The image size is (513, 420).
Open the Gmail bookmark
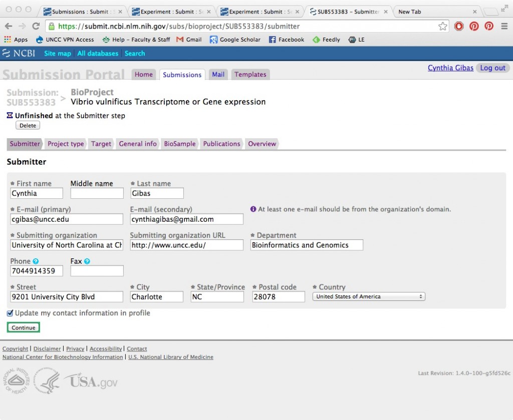pos(189,40)
